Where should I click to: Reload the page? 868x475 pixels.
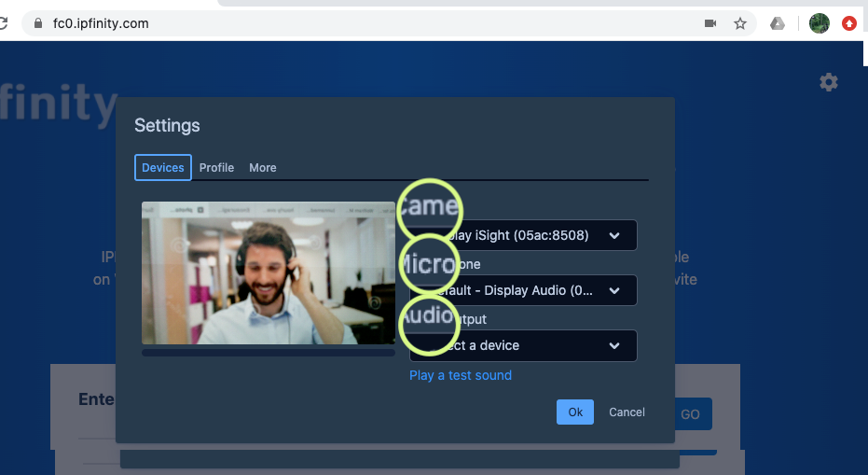click(4, 23)
